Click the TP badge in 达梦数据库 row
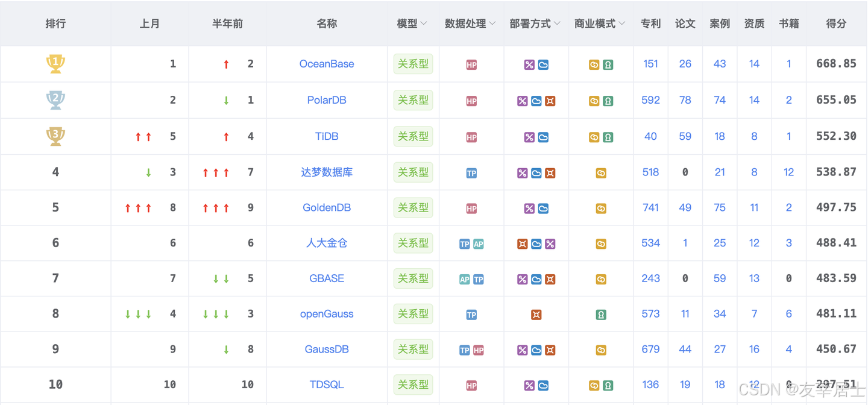 coord(471,173)
